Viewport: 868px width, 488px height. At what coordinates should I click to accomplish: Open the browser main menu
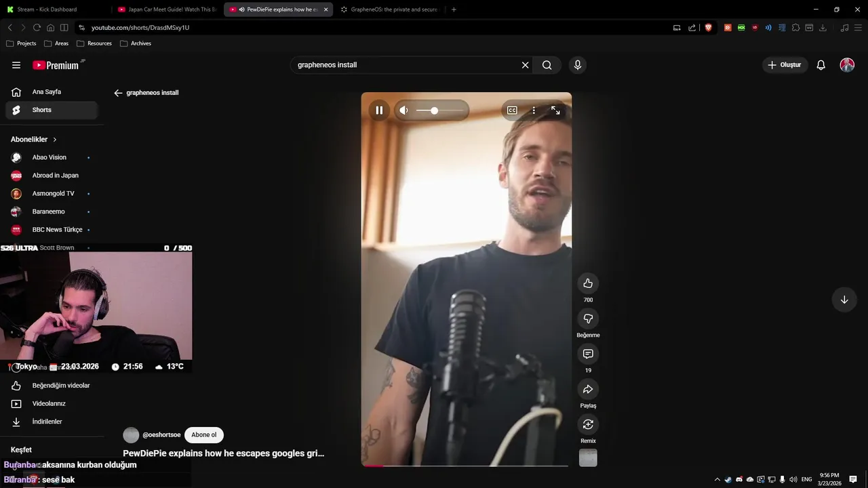pos(858,28)
